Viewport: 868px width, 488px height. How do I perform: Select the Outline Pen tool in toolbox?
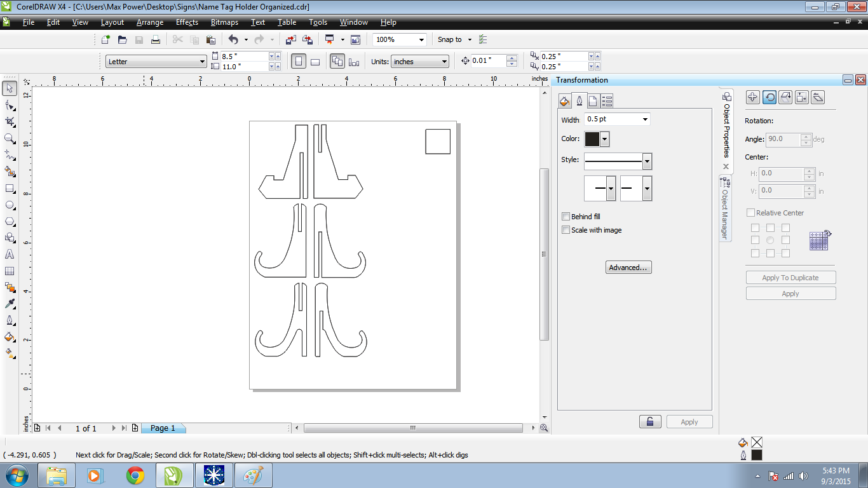(10, 320)
